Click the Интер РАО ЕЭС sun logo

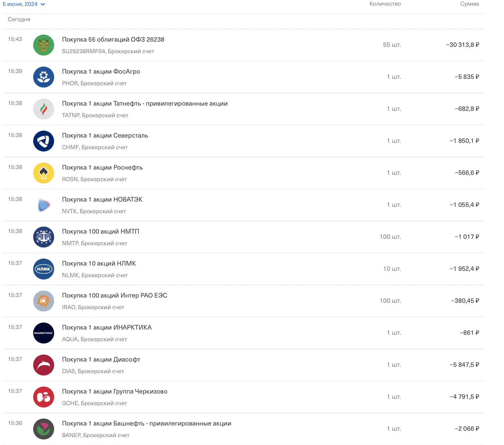[44, 301]
